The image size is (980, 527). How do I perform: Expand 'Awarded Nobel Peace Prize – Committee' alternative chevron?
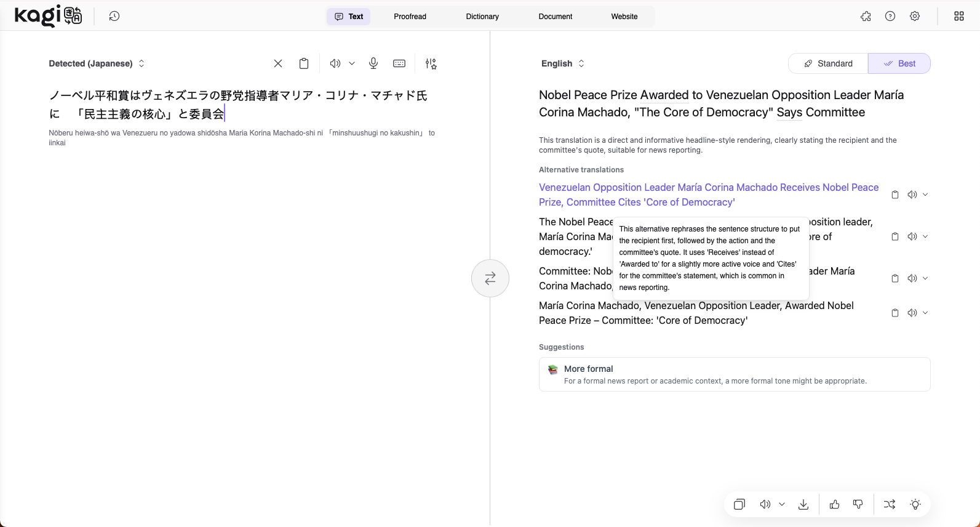coord(925,313)
